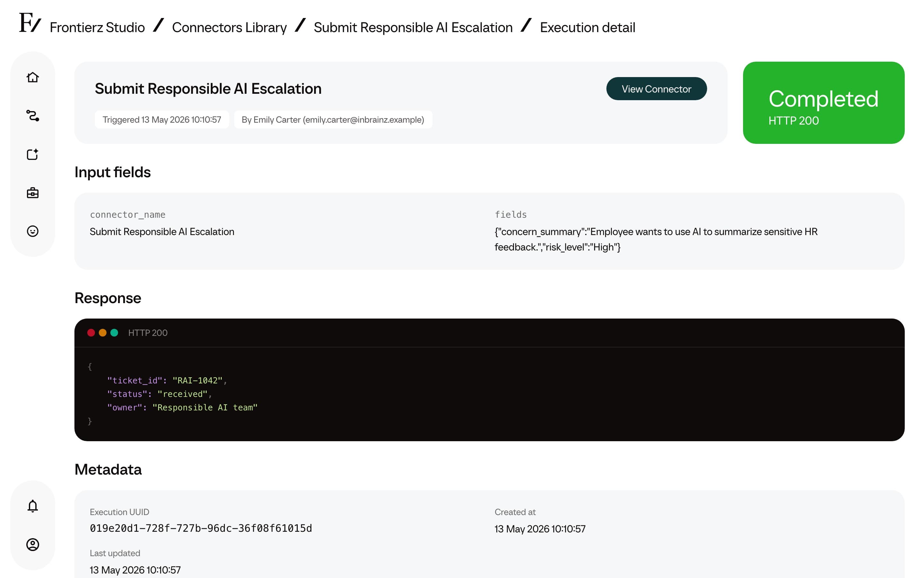924x578 pixels.
Task: Select the status received line
Action: tap(159, 394)
